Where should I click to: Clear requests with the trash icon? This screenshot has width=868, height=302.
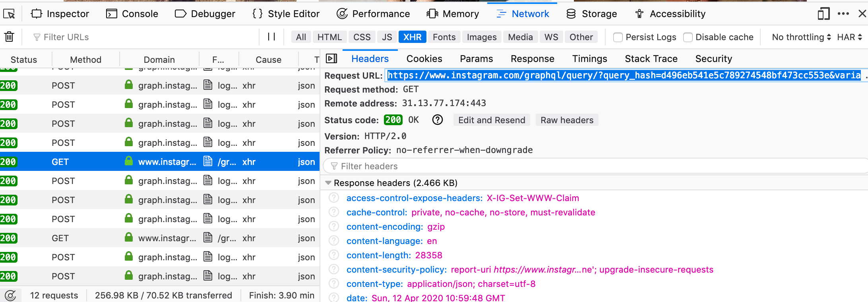coord(9,37)
